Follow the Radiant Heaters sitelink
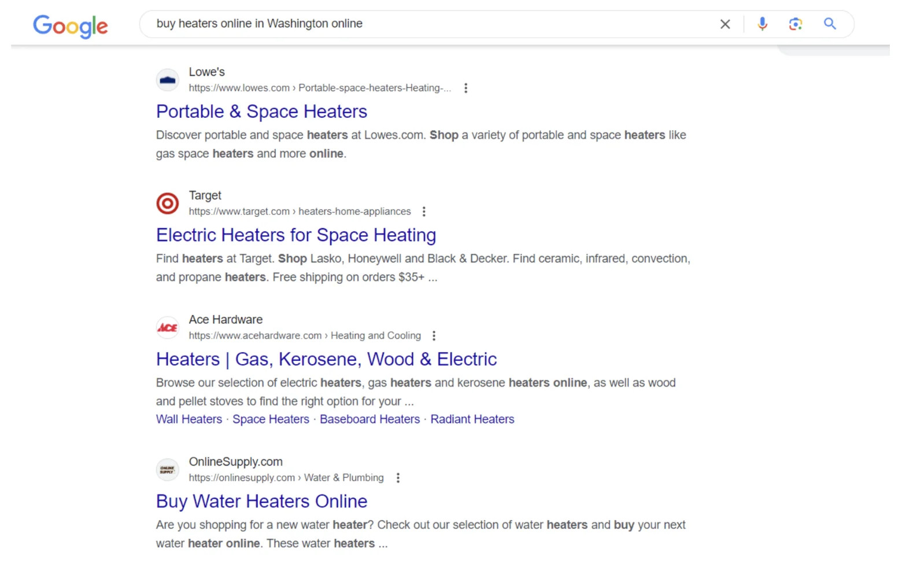The image size is (924, 563). (x=472, y=419)
